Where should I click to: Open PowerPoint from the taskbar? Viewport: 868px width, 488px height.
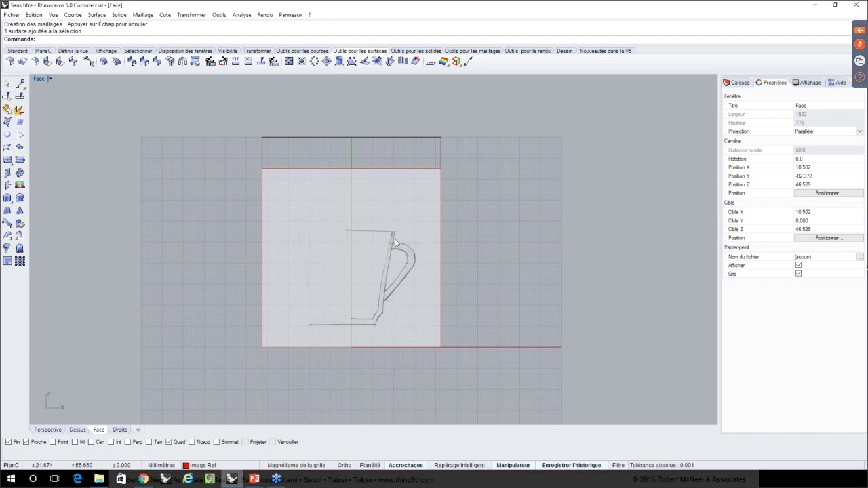254,479
